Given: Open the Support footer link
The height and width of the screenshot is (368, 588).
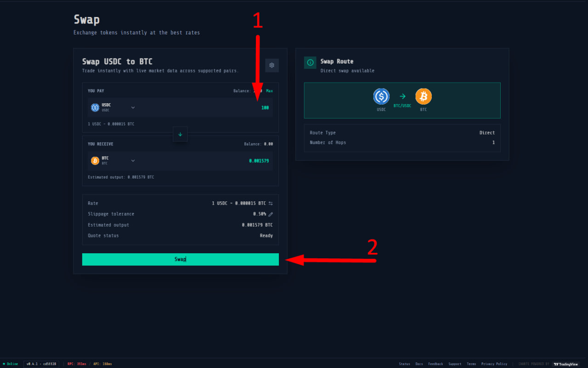Looking at the screenshot, I should (455, 364).
